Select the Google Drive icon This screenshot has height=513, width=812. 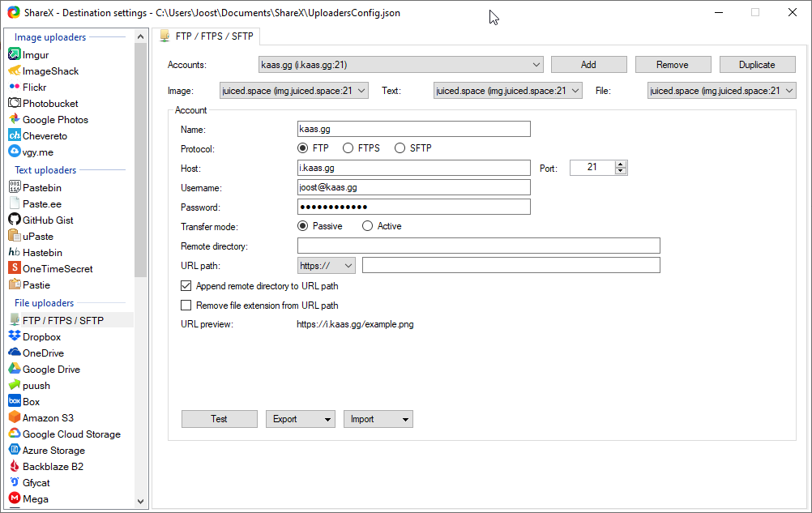point(15,370)
